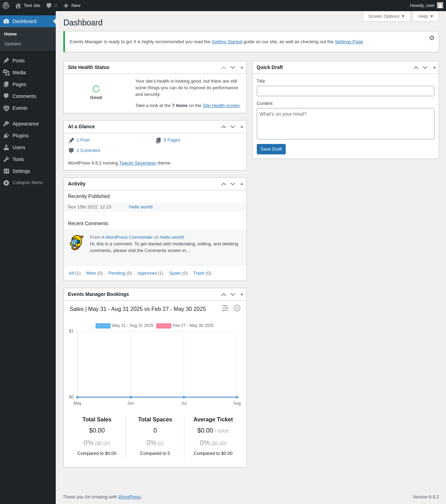The width and height of the screenshot is (446, 504).
Task: Expand the Screen Options dropdown
Action: pyautogui.click(x=386, y=16)
